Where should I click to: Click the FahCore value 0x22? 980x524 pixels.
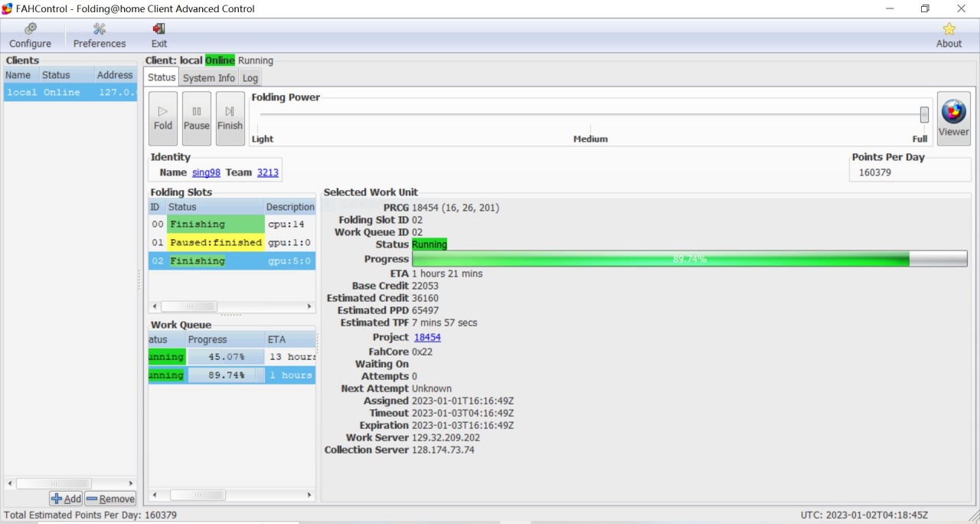422,352
